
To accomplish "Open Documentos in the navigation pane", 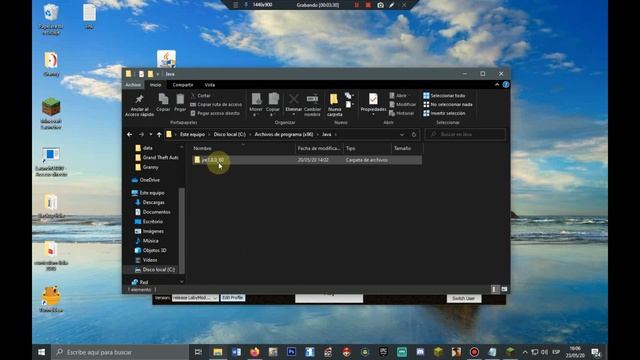I will point(153,212).
